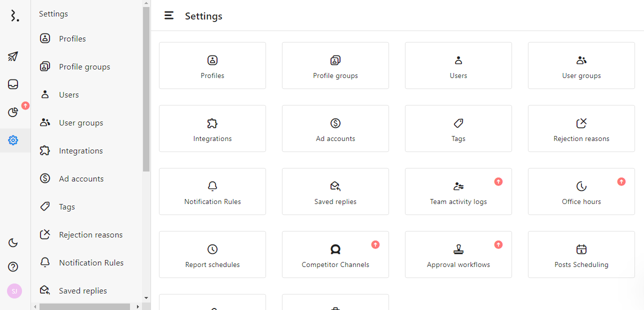Collapse the sidebar with hamburger icon
The width and height of the screenshot is (644, 310).
coord(169,16)
